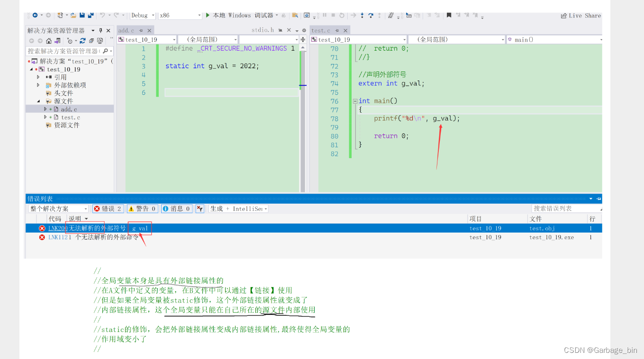
Task: Click the navigate back arrow icon
Action: click(36, 15)
